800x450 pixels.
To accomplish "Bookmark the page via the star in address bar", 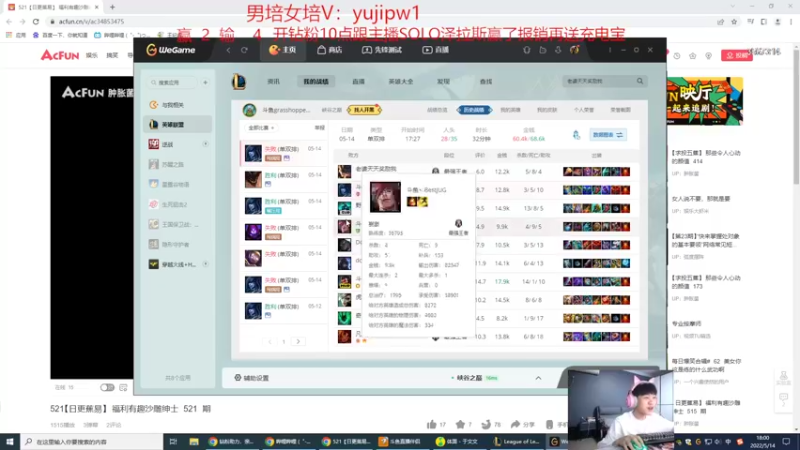I will [734, 21].
